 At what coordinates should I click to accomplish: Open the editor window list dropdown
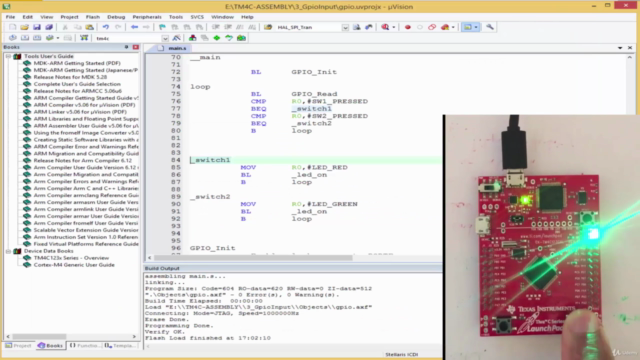tap(620, 48)
